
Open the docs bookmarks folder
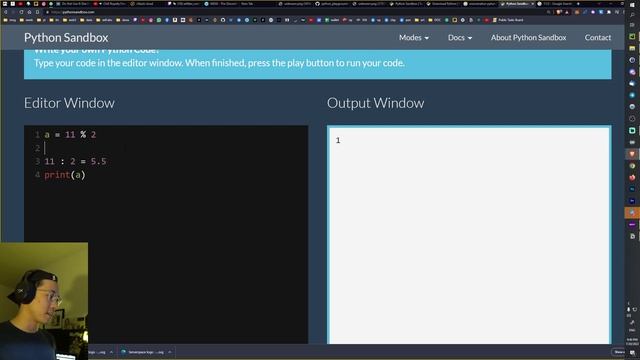pos(123,20)
